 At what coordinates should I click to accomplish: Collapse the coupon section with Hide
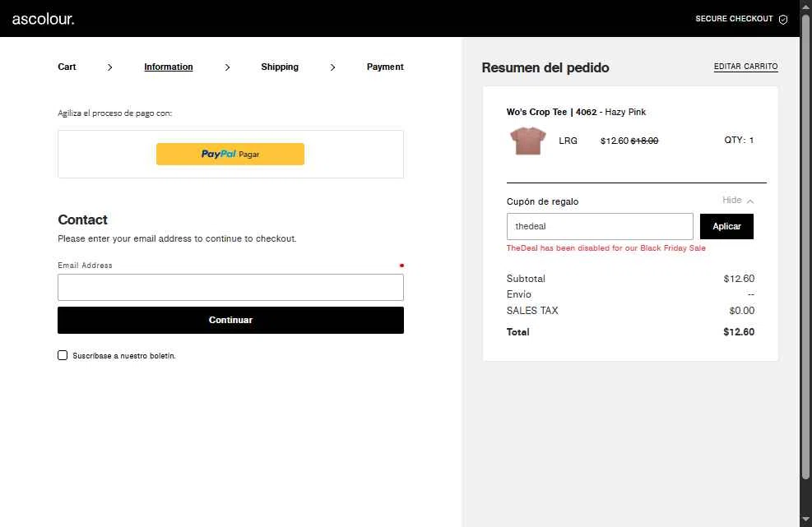coord(738,201)
